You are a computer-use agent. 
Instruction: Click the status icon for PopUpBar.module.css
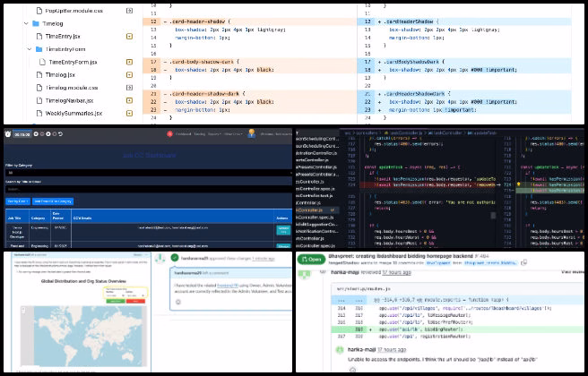[x=129, y=11]
